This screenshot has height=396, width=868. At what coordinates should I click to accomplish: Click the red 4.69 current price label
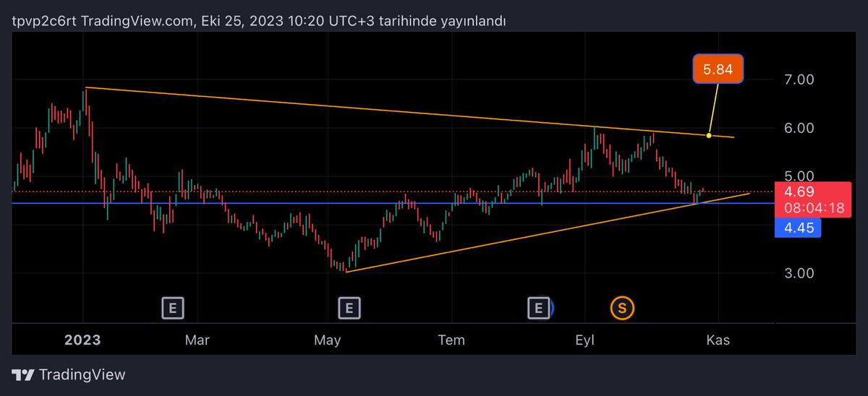coord(799,191)
